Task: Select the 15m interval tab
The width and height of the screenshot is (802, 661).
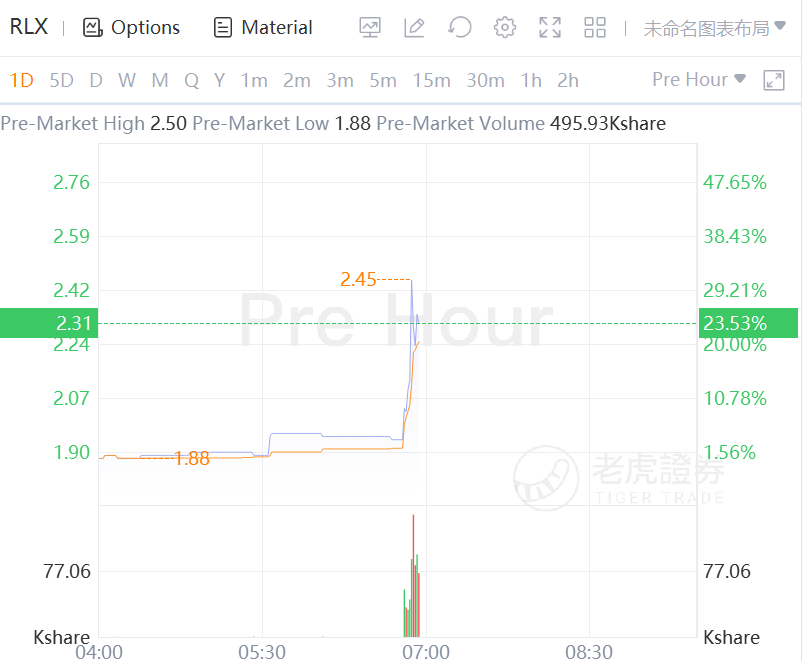Action: coord(431,80)
